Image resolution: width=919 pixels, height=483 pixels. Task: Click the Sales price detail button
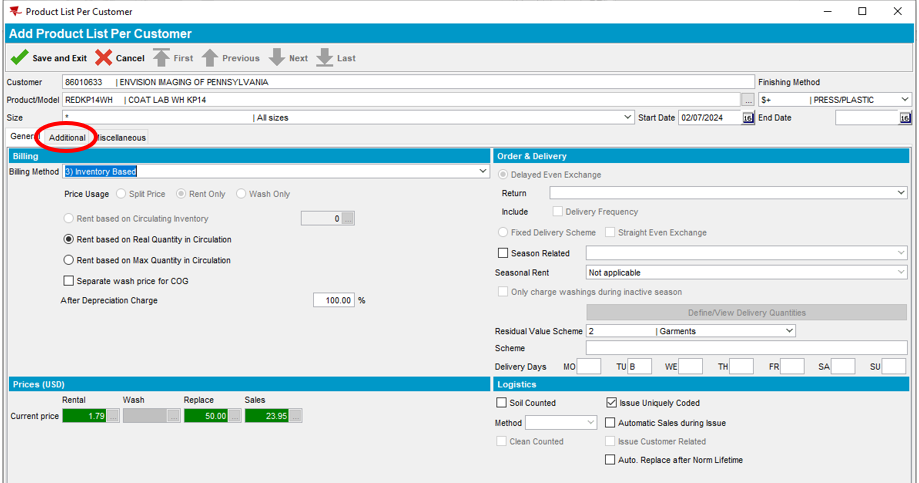tap(296, 416)
